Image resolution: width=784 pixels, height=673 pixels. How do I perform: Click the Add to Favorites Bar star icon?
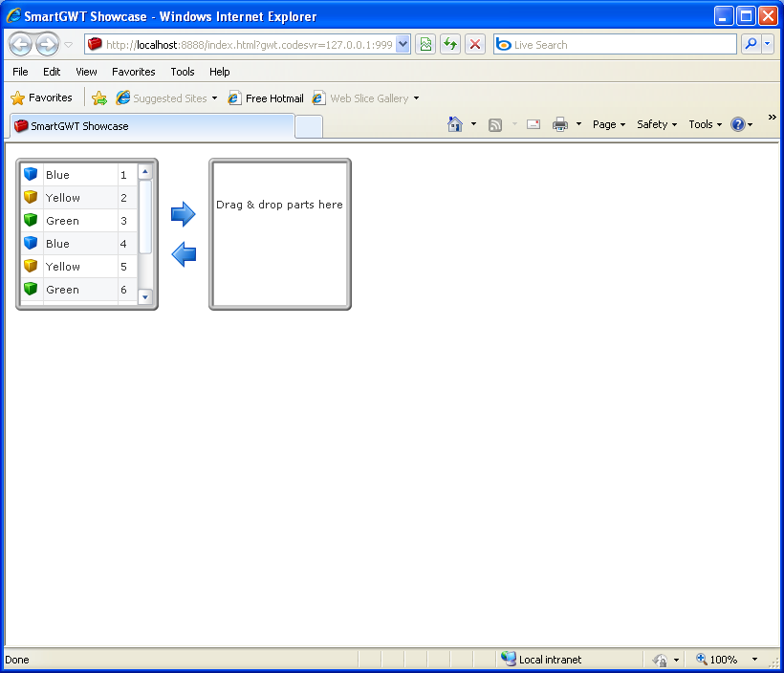(99, 98)
